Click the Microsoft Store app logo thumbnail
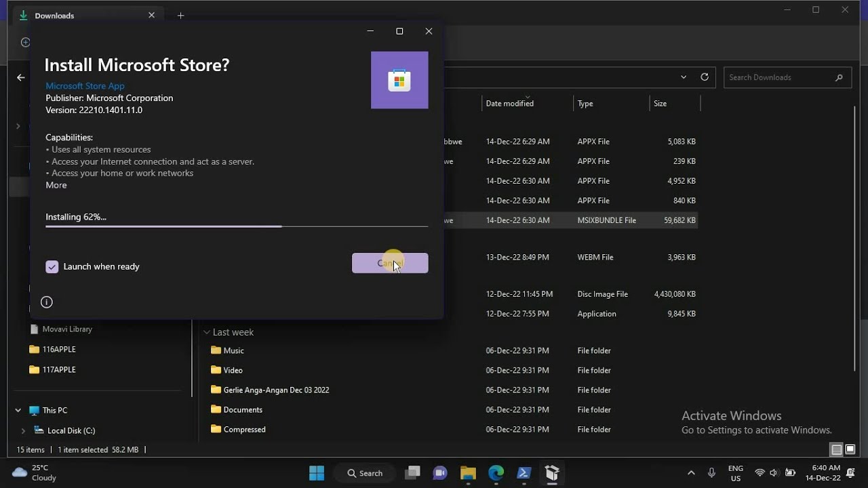Viewport: 868px width, 488px height. (x=399, y=80)
